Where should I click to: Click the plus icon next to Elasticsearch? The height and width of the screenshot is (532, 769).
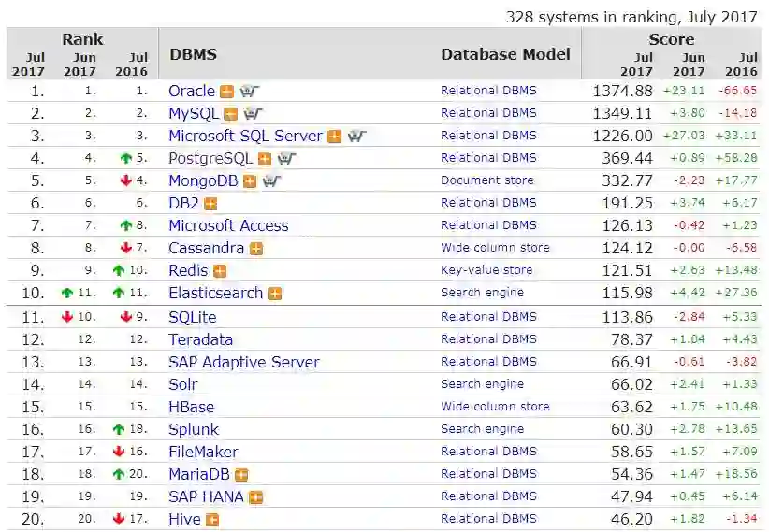click(275, 294)
